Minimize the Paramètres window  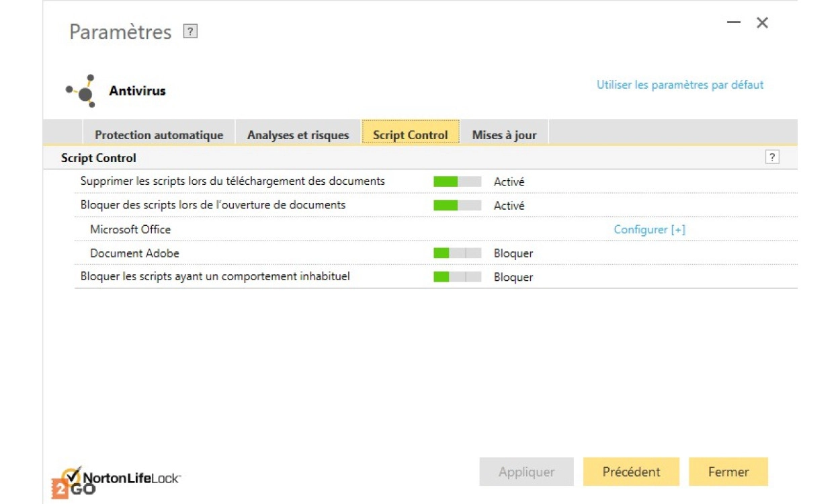[x=734, y=23]
